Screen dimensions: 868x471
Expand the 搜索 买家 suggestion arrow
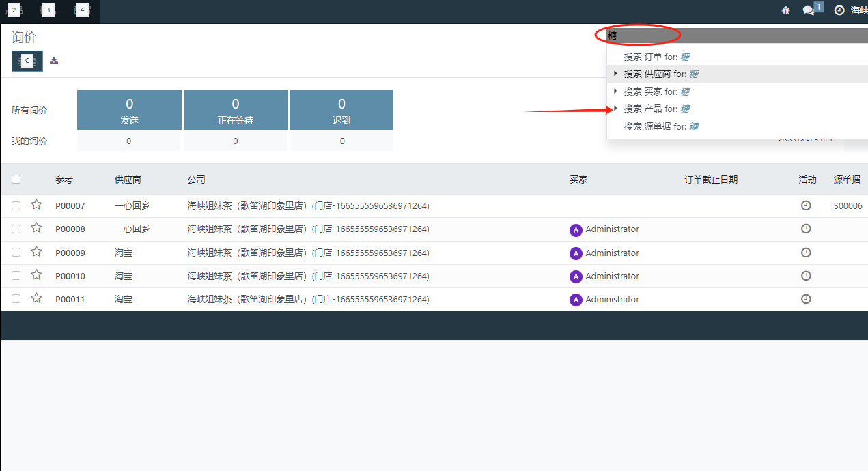pyautogui.click(x=615, y=91)
